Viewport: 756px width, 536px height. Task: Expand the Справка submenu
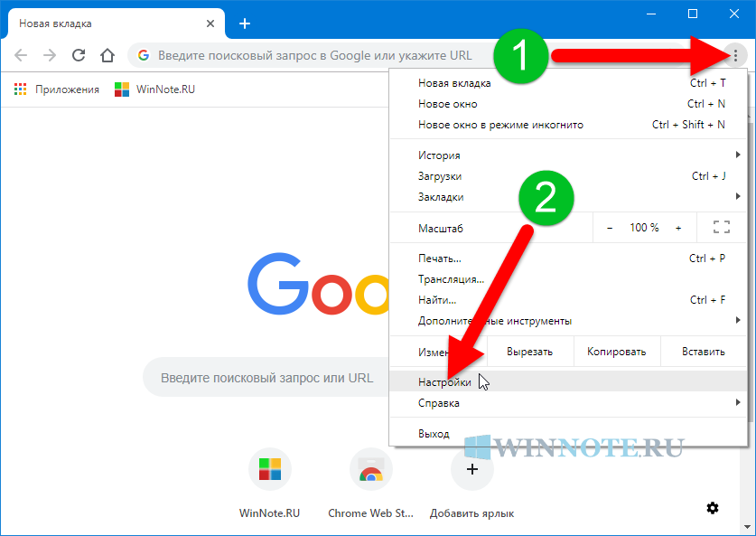[569, 403]
